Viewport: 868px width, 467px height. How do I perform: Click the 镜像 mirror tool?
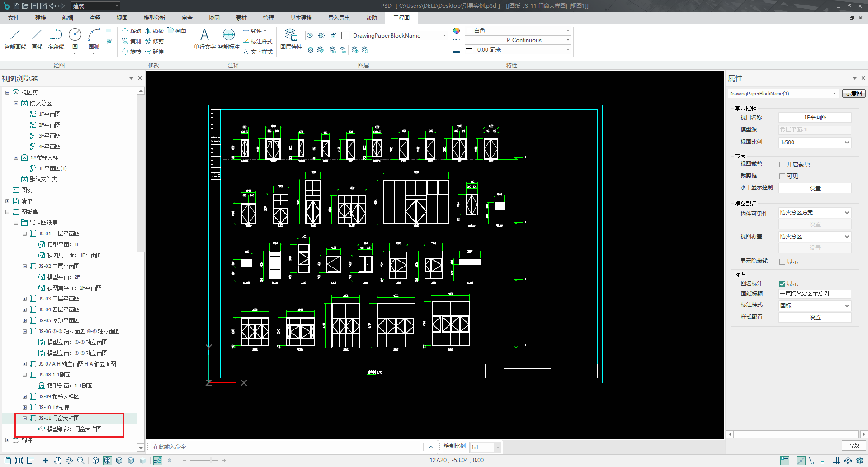[x=154, y=31]
